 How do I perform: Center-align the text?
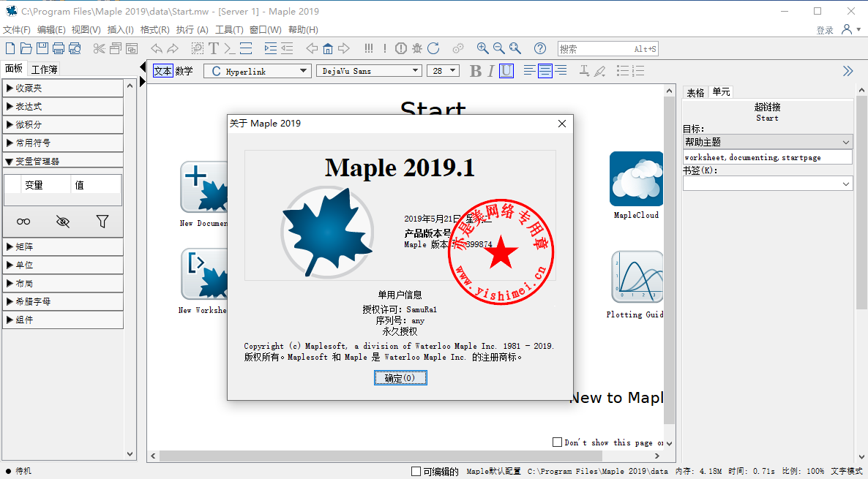click(x=545, y=71)
